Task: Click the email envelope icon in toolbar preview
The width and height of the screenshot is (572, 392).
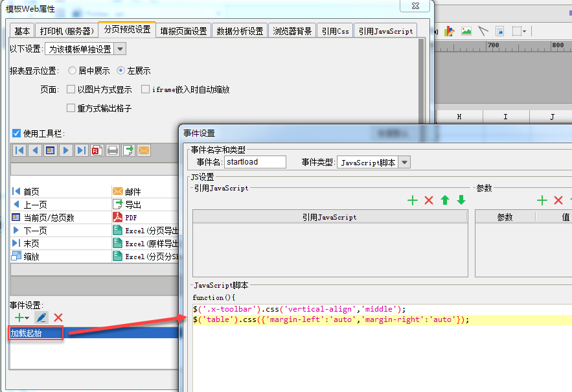Action: click(144, 150)
